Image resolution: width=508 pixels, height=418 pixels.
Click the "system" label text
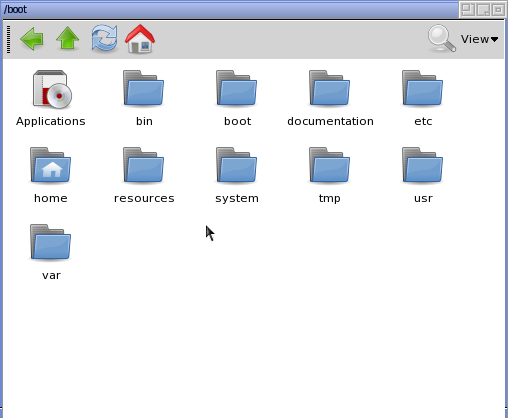pos(237,199)
